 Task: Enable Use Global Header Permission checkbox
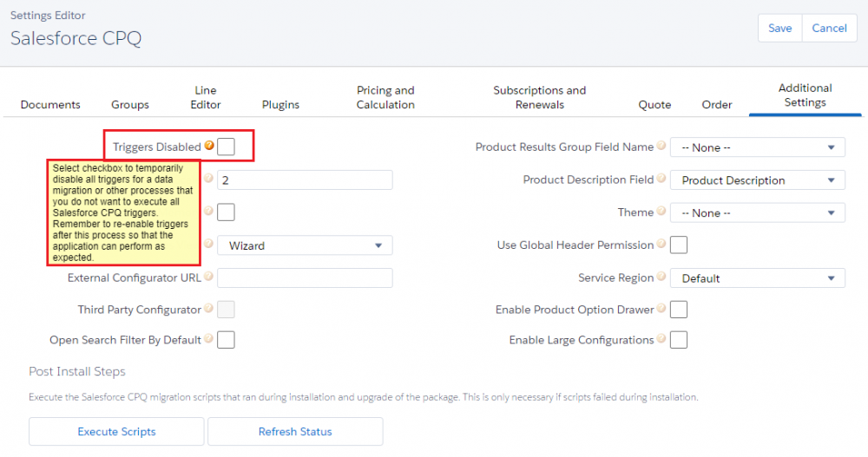[679, 245]
